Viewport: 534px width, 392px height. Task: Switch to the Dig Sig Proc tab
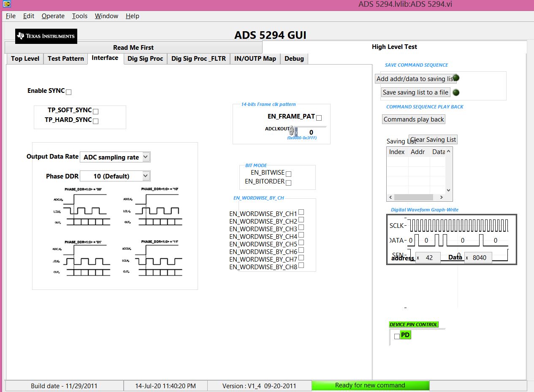click(x=145, y=59)
